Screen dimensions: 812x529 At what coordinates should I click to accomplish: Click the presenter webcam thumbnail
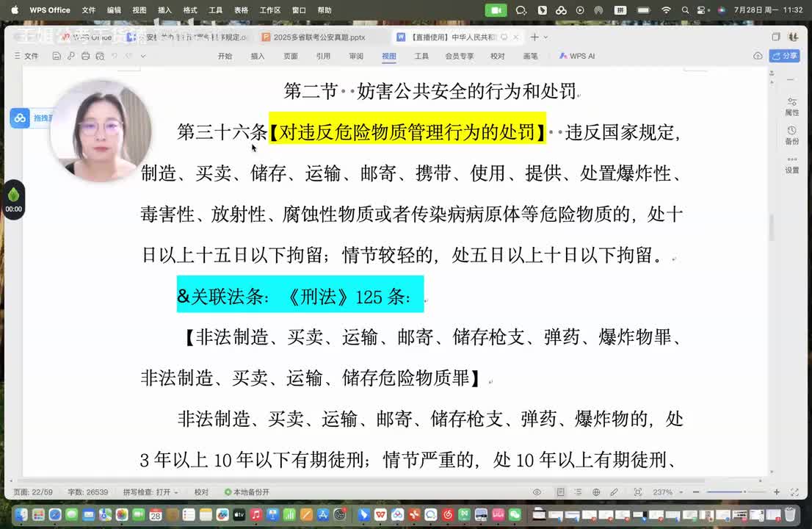(101, 131)
